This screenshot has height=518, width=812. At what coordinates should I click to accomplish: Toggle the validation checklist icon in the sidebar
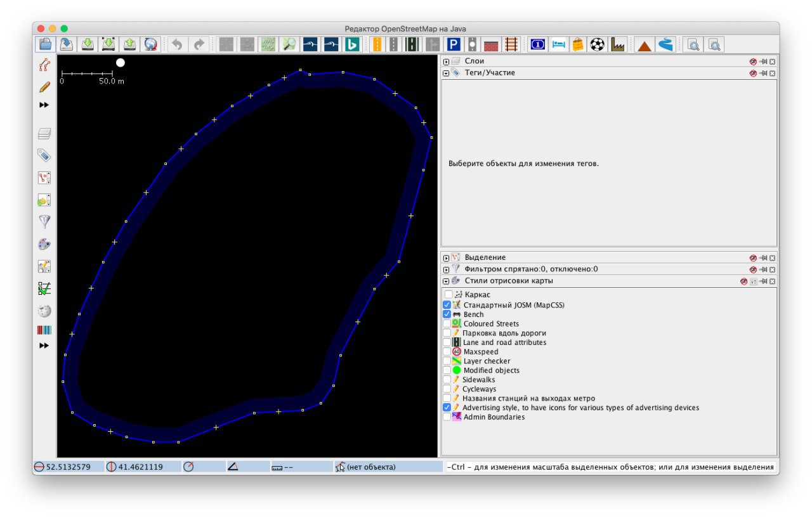(x=44, y=288)
